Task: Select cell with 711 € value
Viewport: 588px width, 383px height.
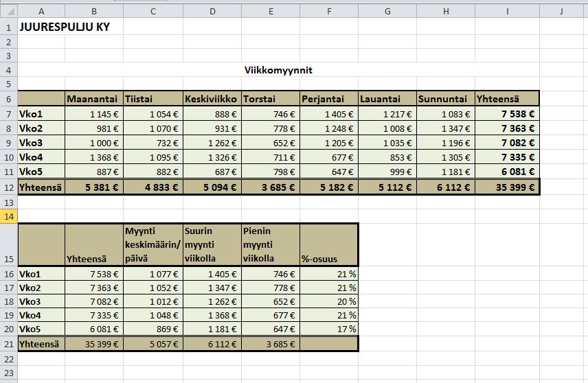Action: coord(271,157)
